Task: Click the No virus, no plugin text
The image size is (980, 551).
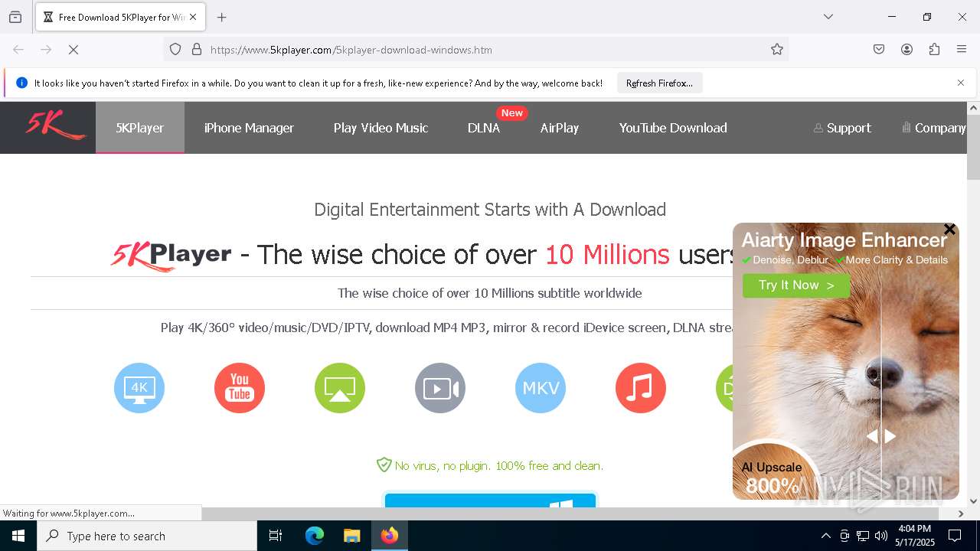Action: (x=498, y=465)
